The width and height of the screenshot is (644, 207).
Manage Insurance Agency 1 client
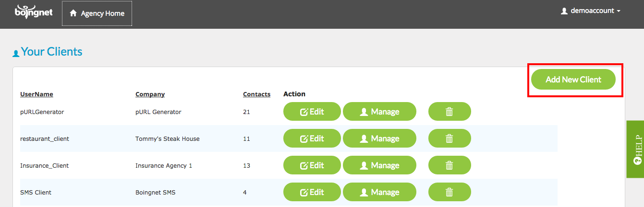pos(379,165)
